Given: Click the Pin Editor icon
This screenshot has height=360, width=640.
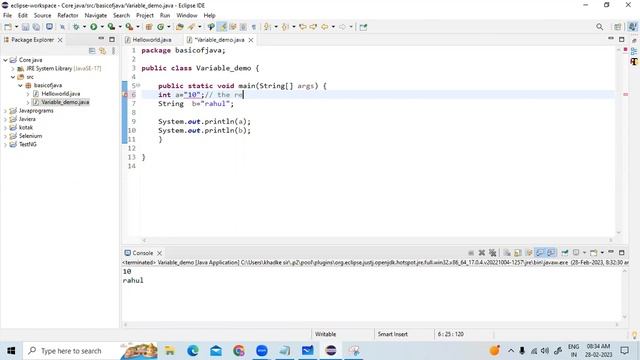Looking at the screenshot, I should point(363,27).
